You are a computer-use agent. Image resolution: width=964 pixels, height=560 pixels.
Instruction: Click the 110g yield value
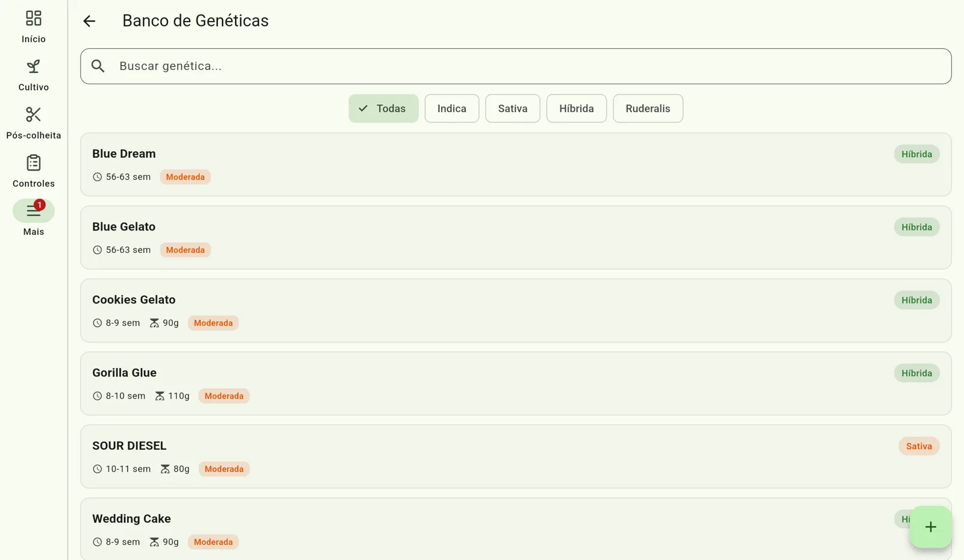(x=179, y=396)
